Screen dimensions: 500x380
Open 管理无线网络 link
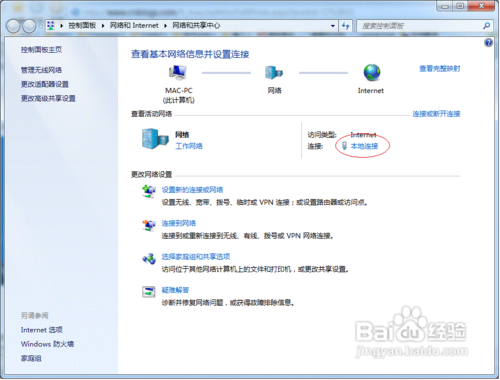[x=41, y=70]
